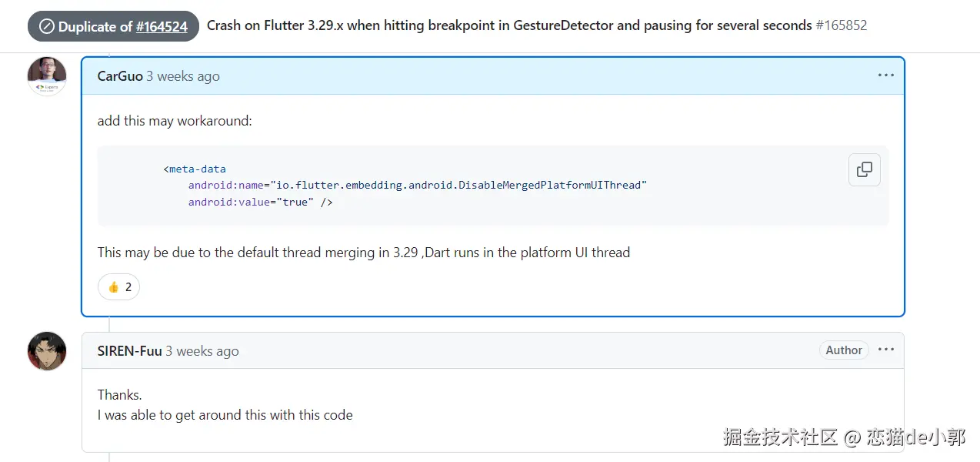Open SIREN-Fuu's profile avatar

tap(47, 351)
